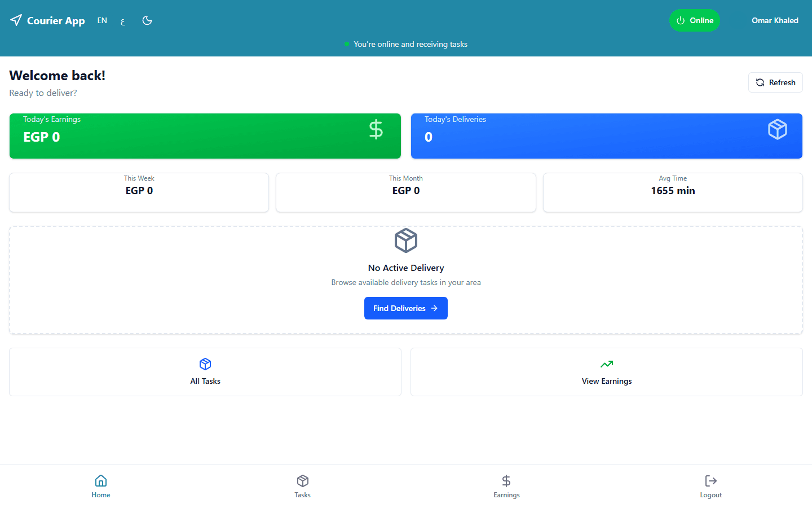The image size is (812, 508).
Task: Click the dollar icon in Today's Earnings card
Action: click(x=376, y=129)
